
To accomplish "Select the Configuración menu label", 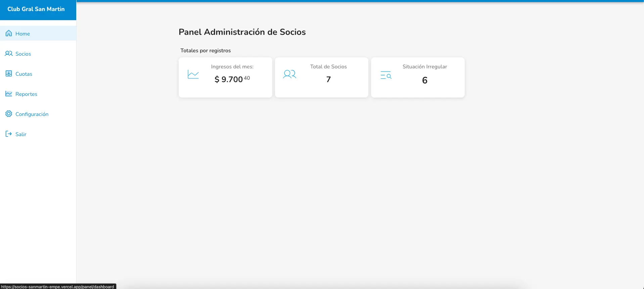I will click(32, 114).
